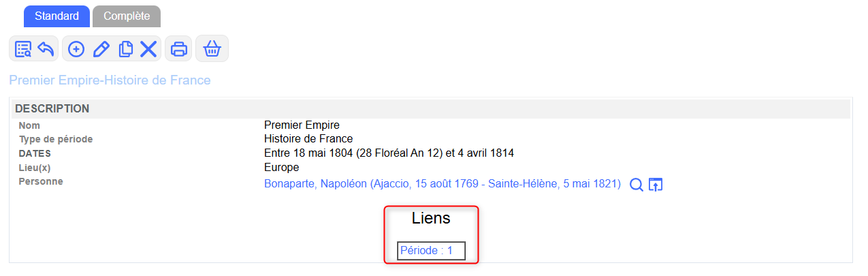The height and width of the screenshot is (276, 868).
Task: Click the Premier Empire-Histoire de France title
Action: tap(110, 80)
